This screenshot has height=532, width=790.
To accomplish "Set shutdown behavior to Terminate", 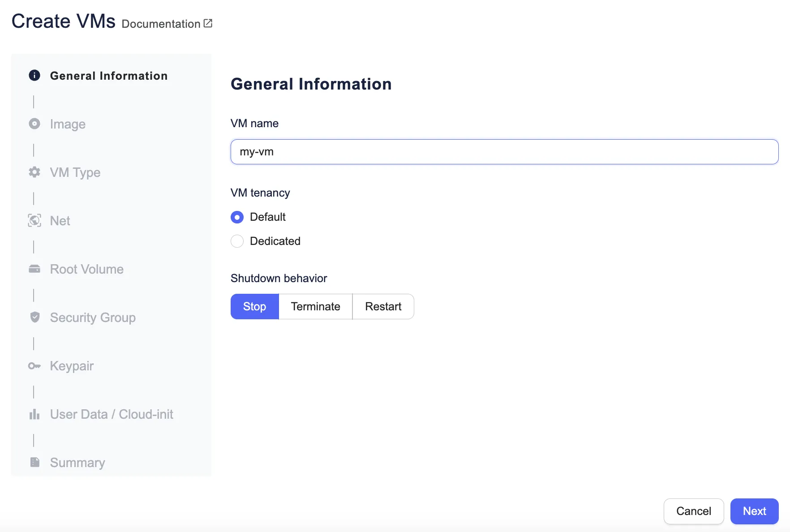I will pyautogui.click(x=315, y=306).
